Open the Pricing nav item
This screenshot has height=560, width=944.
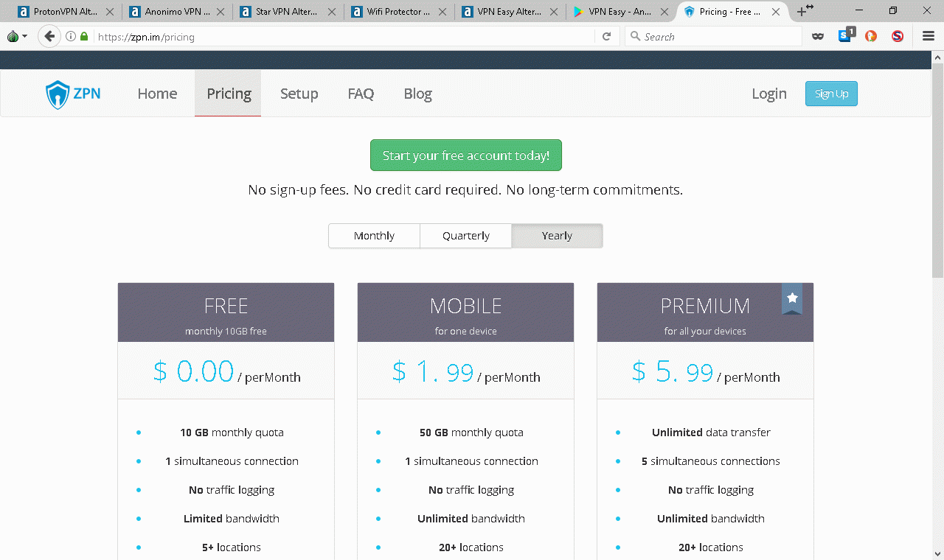coord(229,94)
